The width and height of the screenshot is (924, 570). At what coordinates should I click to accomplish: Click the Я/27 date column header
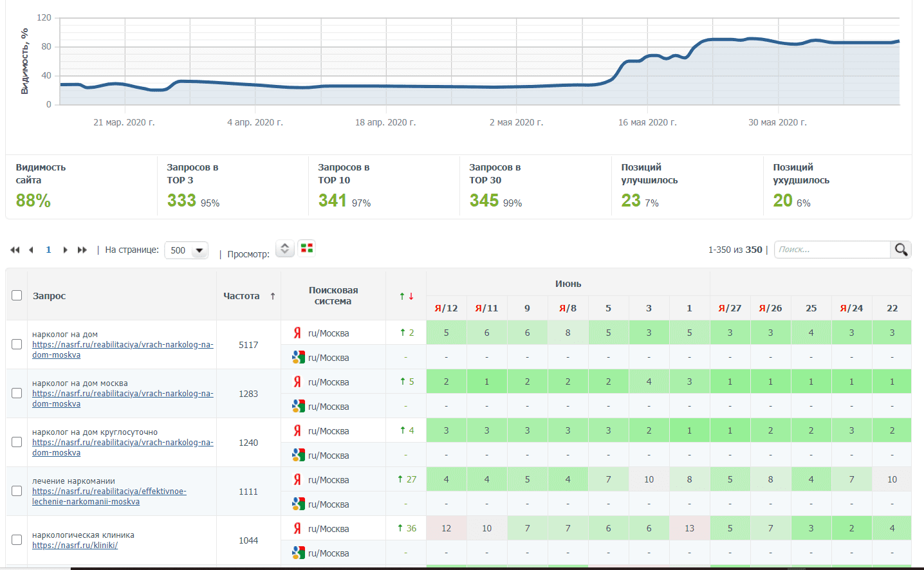coord(730,308)
